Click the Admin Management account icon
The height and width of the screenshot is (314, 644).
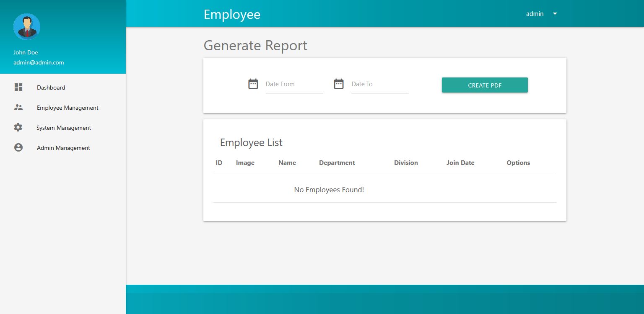[18, 147]
